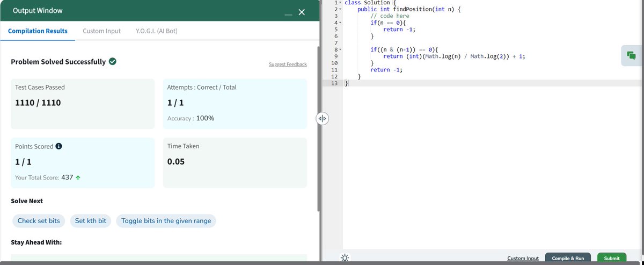Click the Time Taken value 0.05
644x265 pixels.
click(x=176, y=161)
